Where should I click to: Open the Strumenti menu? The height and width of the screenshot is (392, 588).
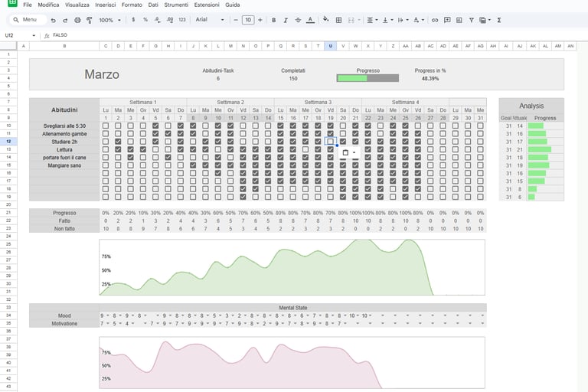pos(176,5)
